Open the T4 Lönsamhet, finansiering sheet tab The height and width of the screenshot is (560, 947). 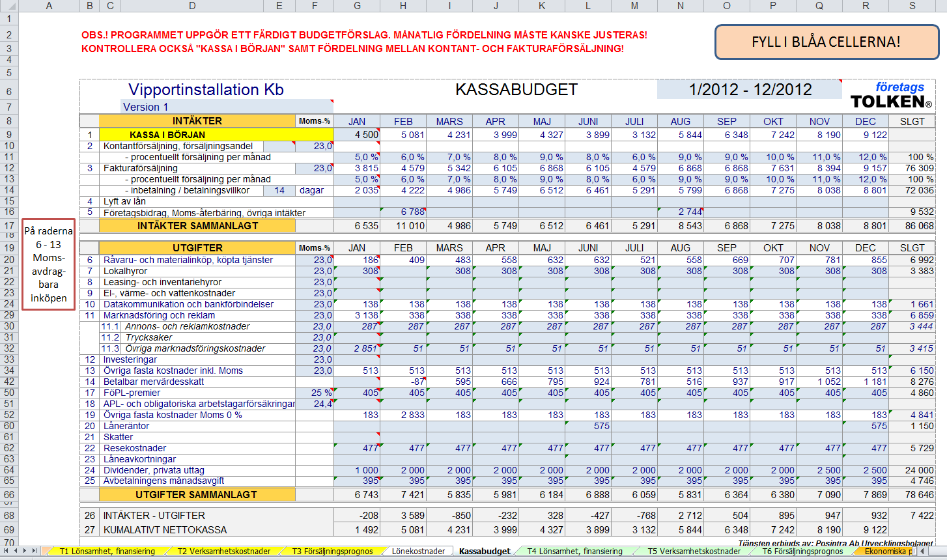(575, 551)
